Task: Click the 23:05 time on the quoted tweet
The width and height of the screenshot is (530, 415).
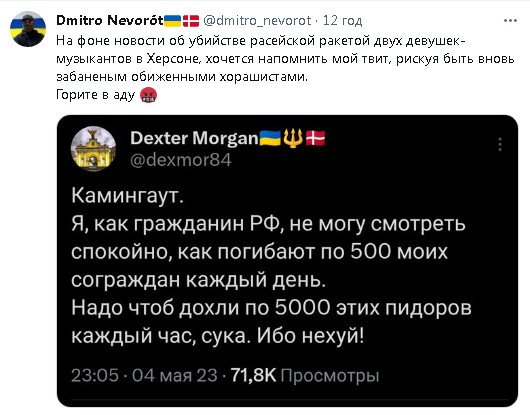Action: pyautogui.click(x=95, y=375)
